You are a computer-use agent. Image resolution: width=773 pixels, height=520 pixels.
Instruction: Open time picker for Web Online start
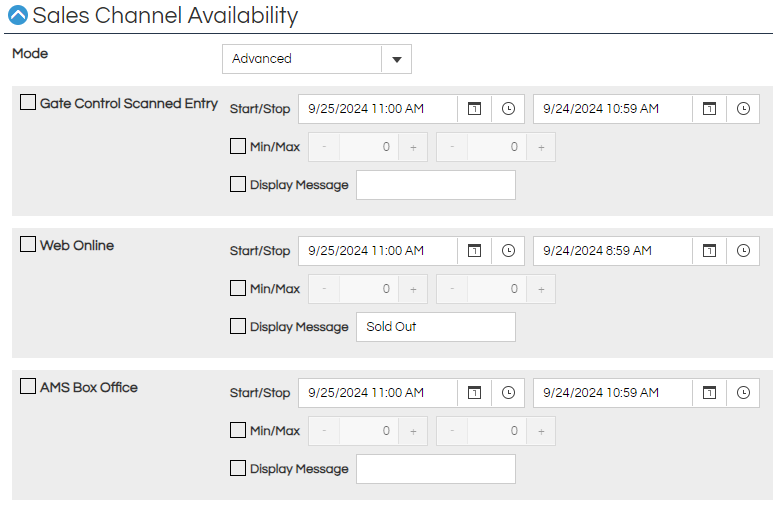[508, 251]
